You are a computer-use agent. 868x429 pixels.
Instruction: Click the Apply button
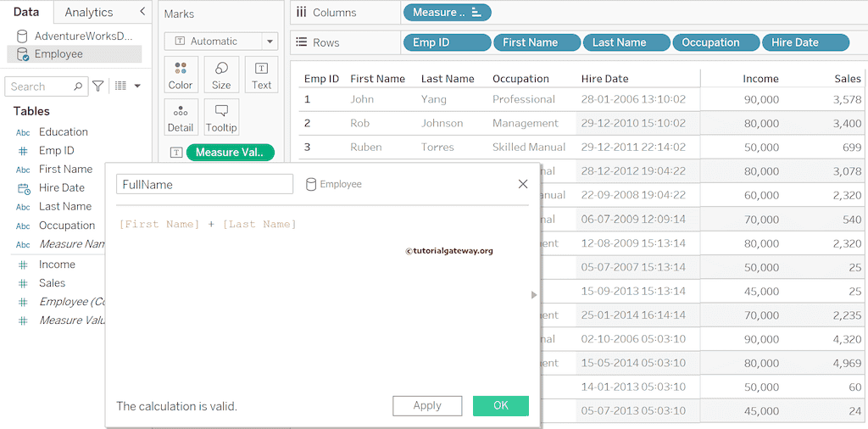(427, 406)
